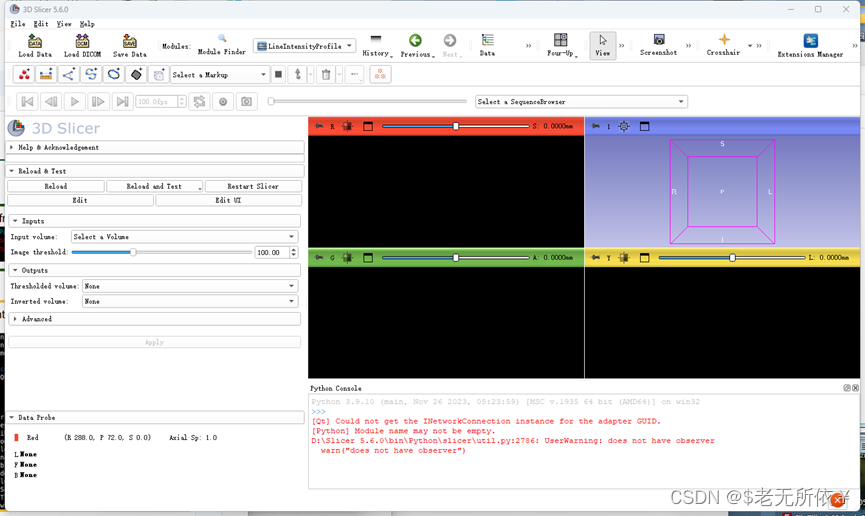Image resolution: width=865 pixels, height=516 pixels.
Task: Open the Input volume dropdown
Action: (x=185, y=237)
